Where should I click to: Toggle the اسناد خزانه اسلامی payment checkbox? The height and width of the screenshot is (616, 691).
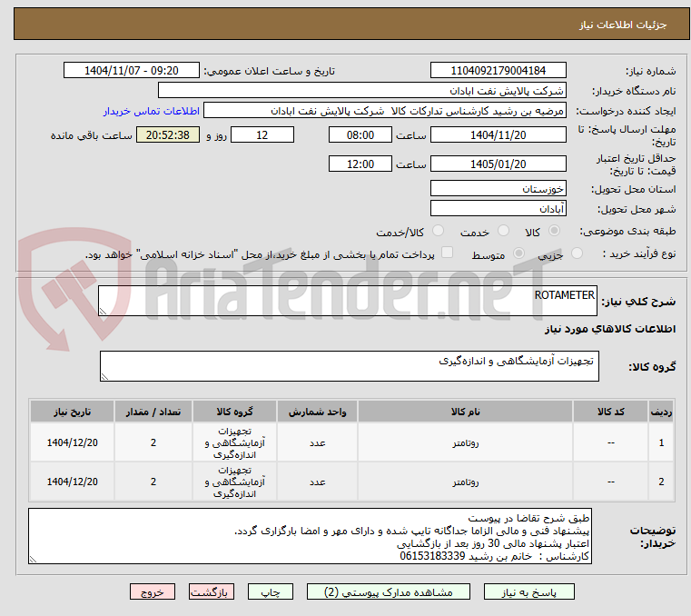click(448, 253)
